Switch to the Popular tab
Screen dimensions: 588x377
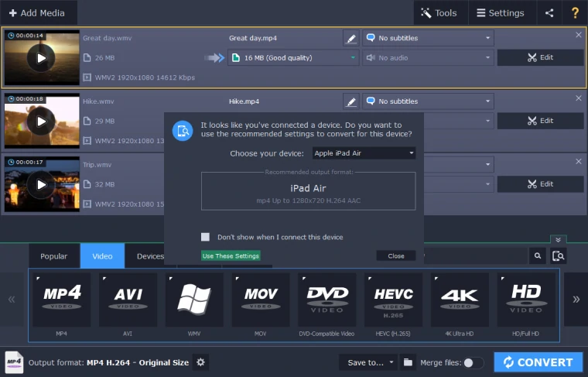(x=53, y=256)
